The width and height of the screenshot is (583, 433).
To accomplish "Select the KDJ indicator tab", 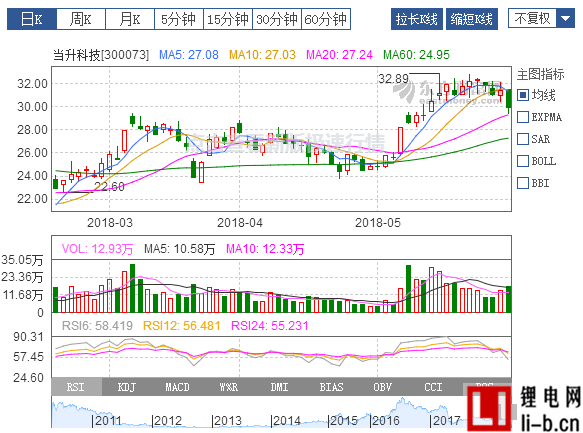I will click(x=127, y=387).
